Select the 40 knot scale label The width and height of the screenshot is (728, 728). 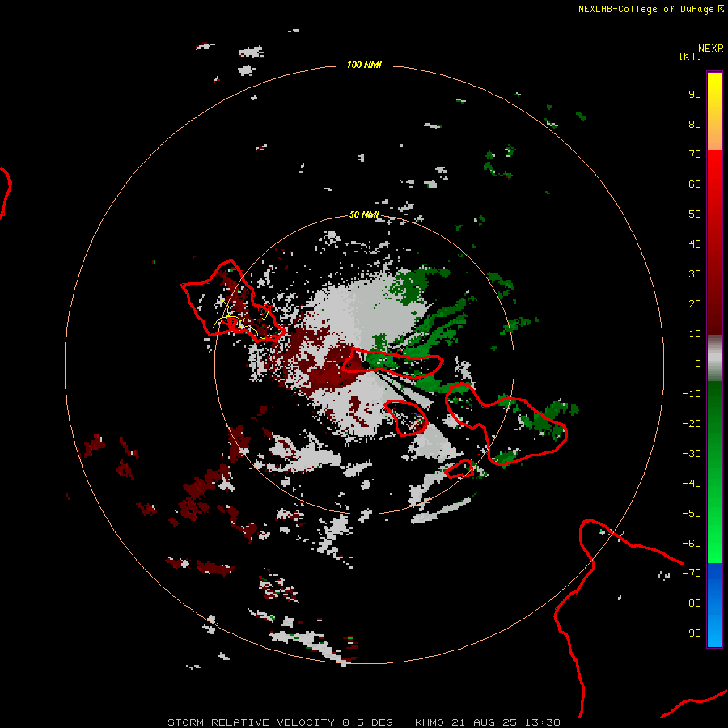(695, 244)
